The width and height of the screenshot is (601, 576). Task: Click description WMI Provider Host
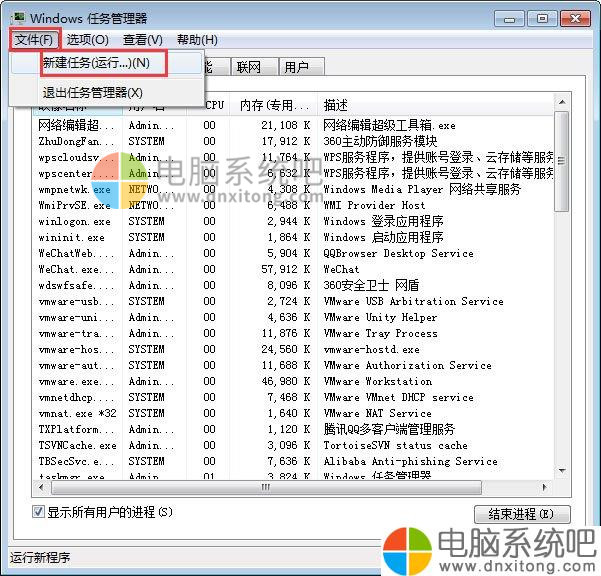[x=374, y=205]
